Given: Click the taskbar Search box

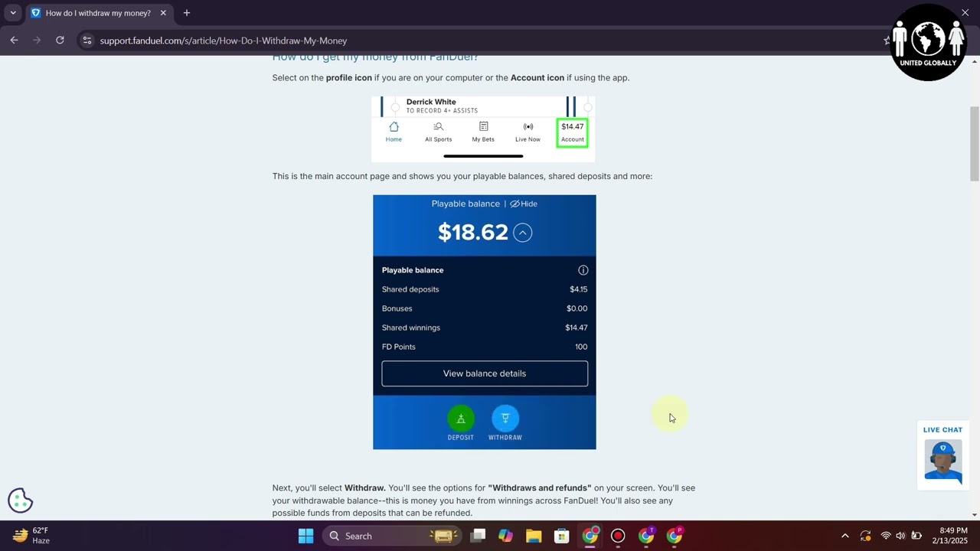Looking at the screenshot, I should point(390,536).
